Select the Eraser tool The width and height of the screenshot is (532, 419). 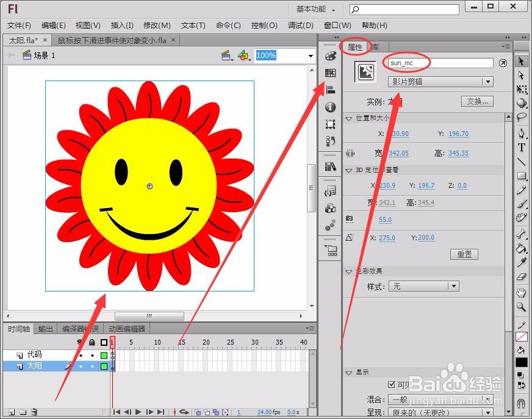tap(522, 277)
